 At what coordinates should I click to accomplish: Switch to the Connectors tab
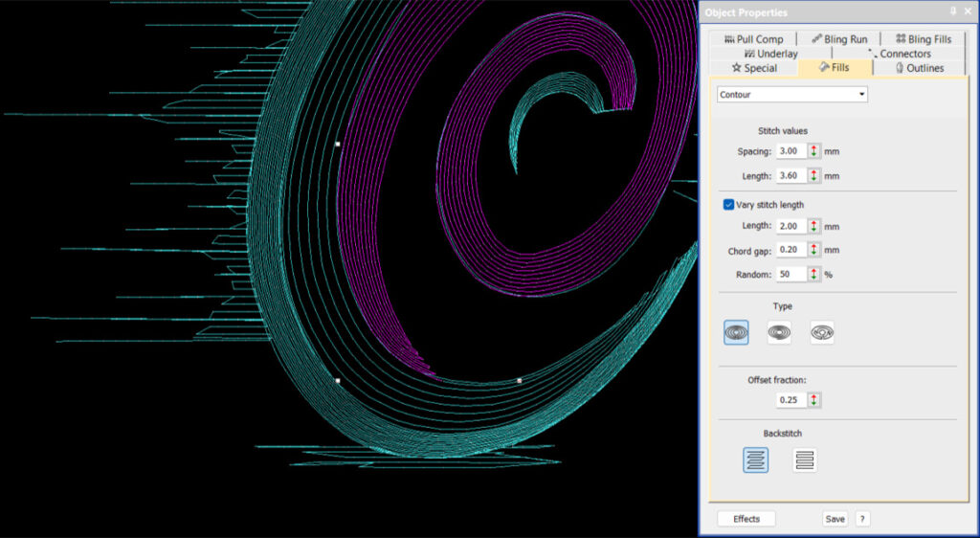(900, 54)
